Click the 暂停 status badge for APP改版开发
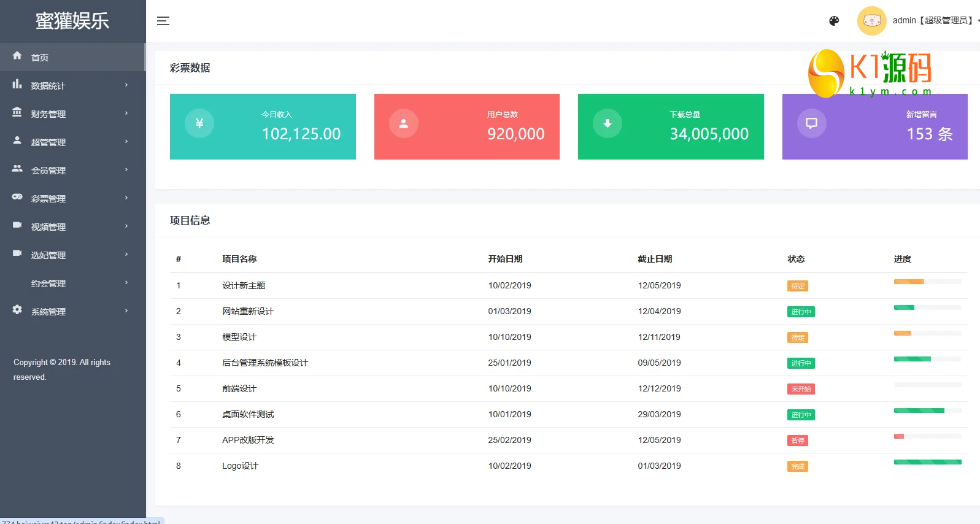The image size is (980, 524). pos(798,441)
